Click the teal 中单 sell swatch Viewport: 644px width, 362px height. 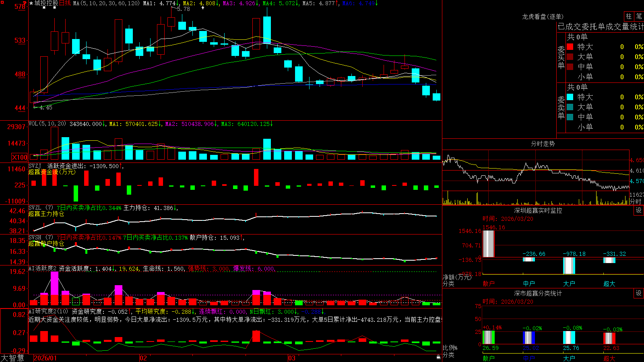click(x=570, y=117)
